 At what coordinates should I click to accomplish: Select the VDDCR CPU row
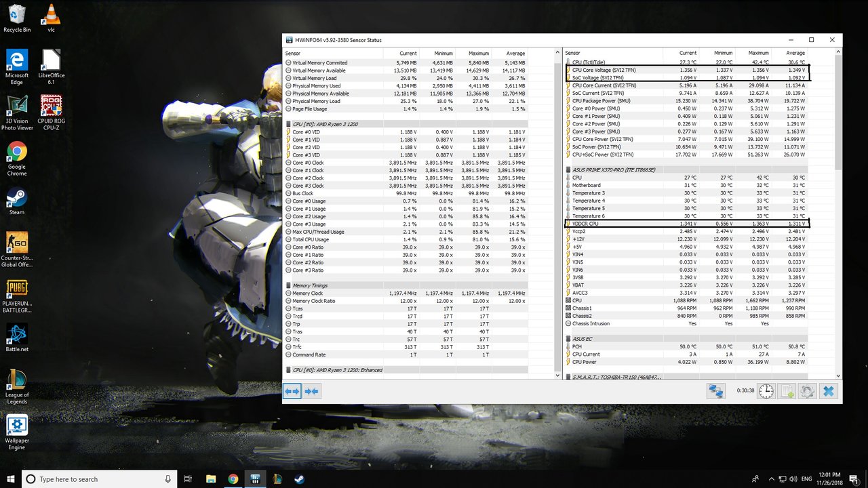tap(686, 224)
